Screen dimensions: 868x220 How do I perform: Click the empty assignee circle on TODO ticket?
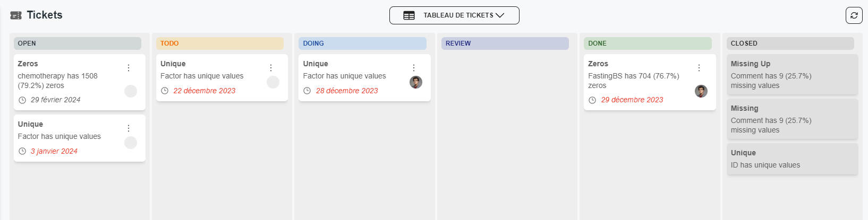tap(273, 82)
